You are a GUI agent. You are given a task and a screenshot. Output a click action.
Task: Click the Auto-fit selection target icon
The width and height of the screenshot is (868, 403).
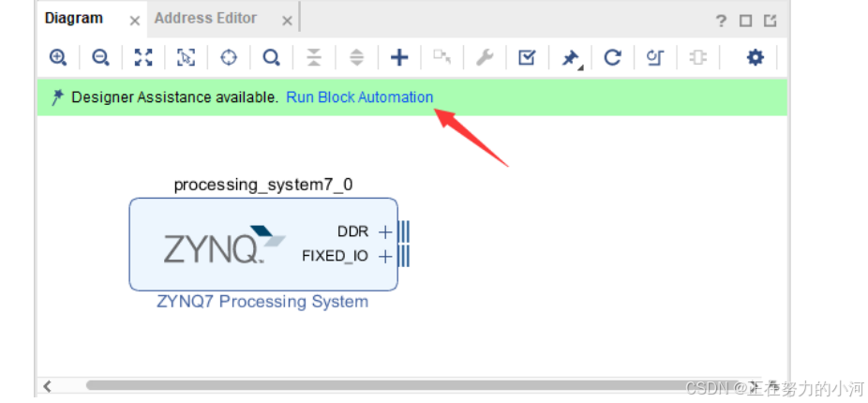point(229,57)
